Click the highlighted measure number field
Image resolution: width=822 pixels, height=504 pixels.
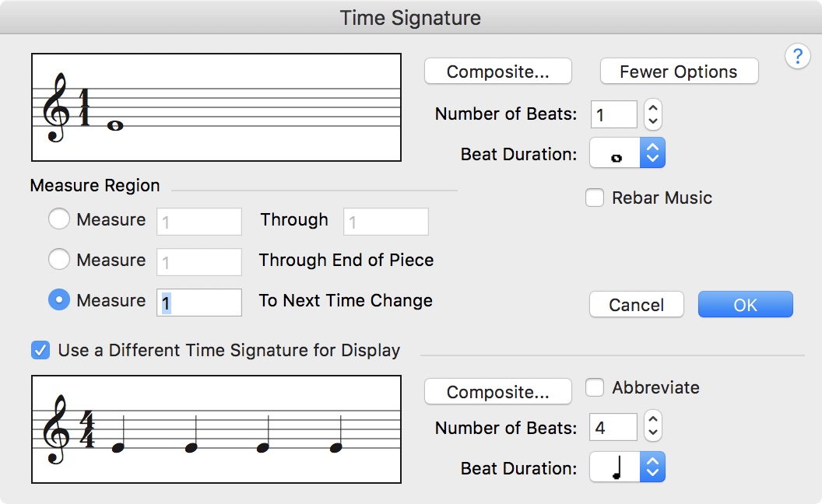(x=199, y=302)
